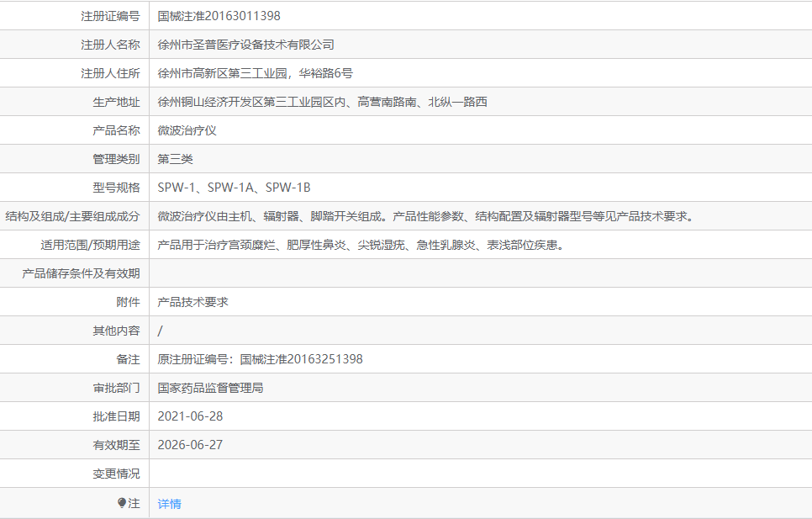Select production address starting 徐州铜山经济开发区
The image size is (812, 519).
coord(322,102)
